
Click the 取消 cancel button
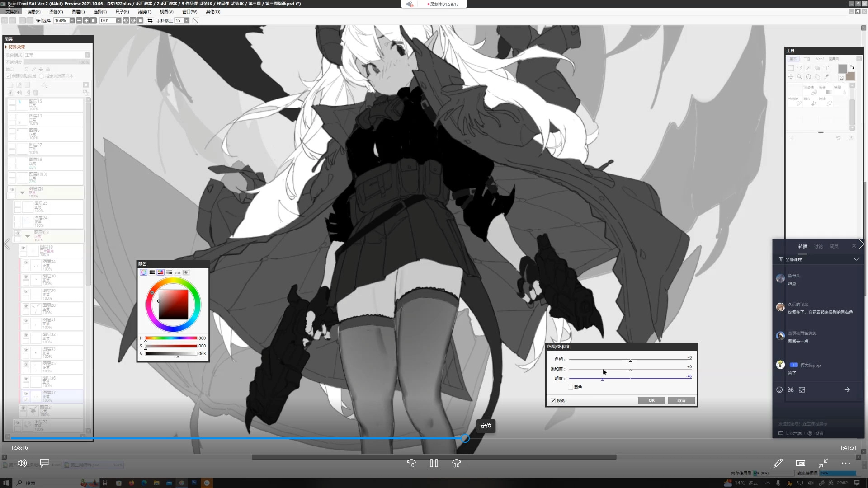click(x=681, y=400)
